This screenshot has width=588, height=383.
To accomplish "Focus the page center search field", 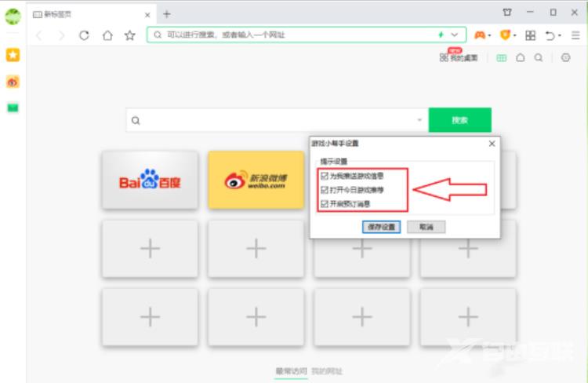I will (x=278, y=120).
